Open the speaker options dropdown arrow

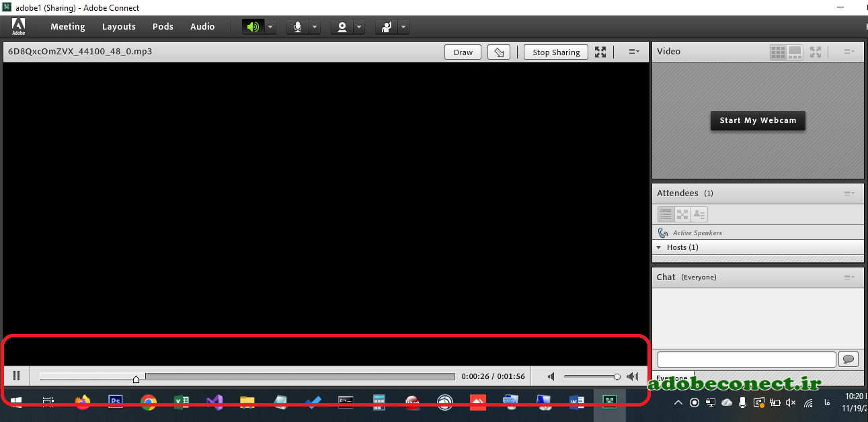pyautogui.click(x=270, y=27)
